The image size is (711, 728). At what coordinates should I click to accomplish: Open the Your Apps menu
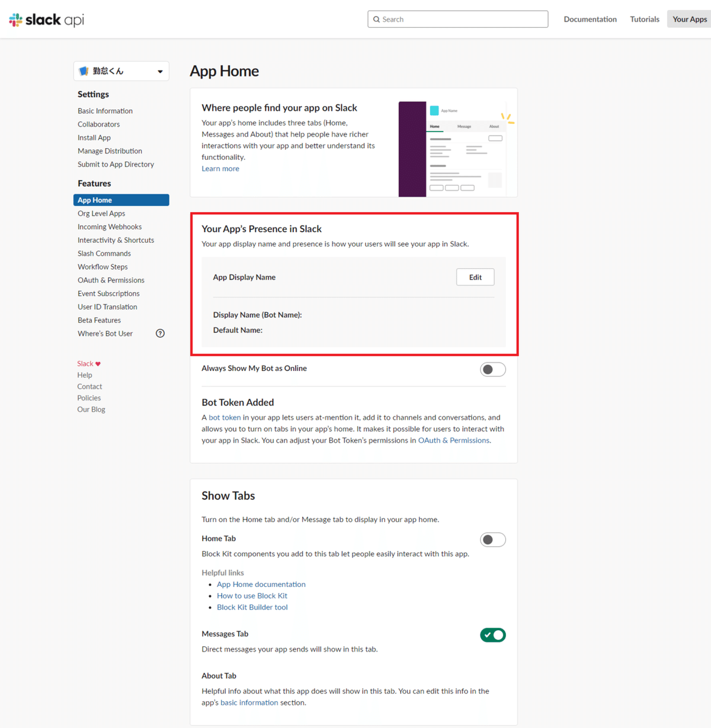tap(689, 19)
